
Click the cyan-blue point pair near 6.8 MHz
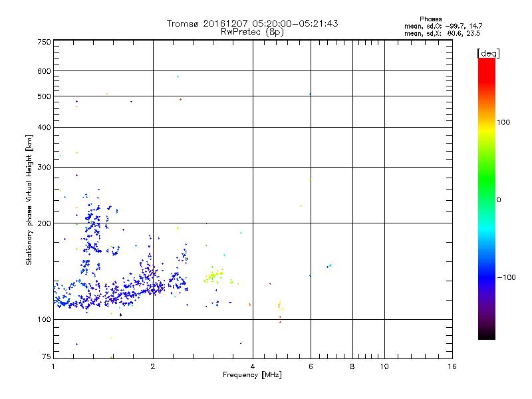(329, 266)
